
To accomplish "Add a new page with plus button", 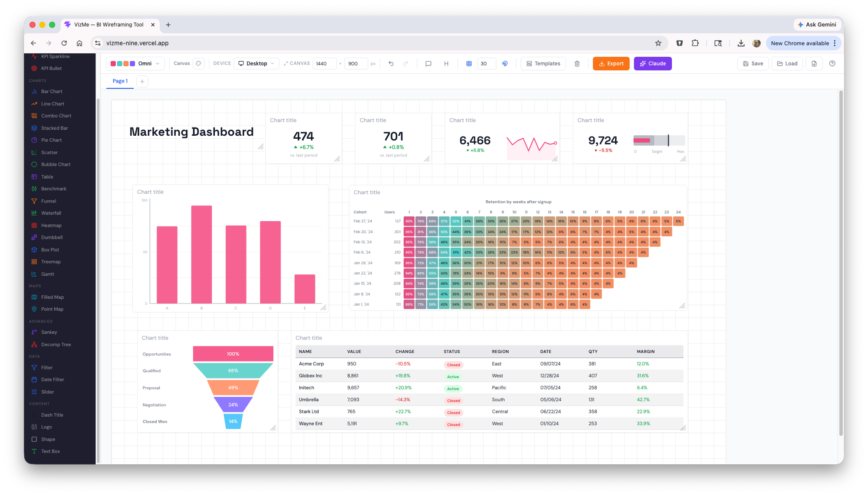I will pyautogui.click(x=142, y=82).
